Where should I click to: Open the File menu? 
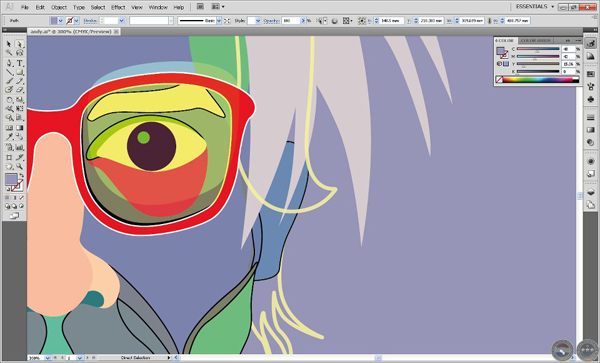24,7
